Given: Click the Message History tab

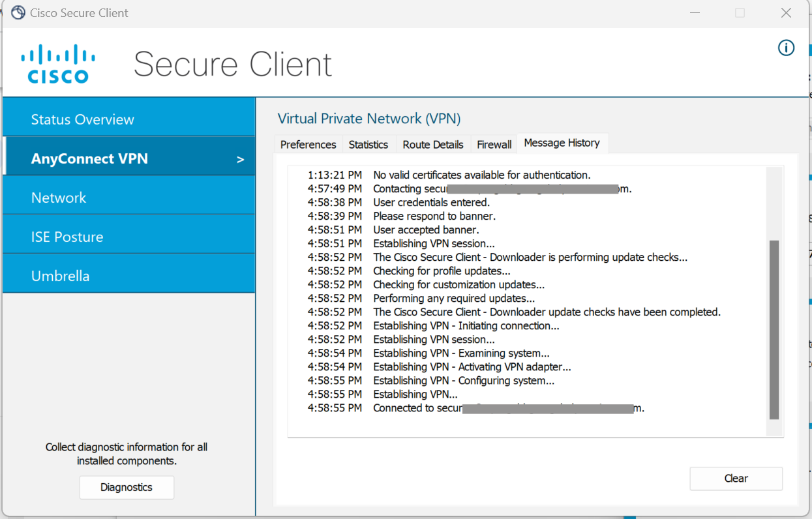Looking at the screenshot, I should pos(562,143).
